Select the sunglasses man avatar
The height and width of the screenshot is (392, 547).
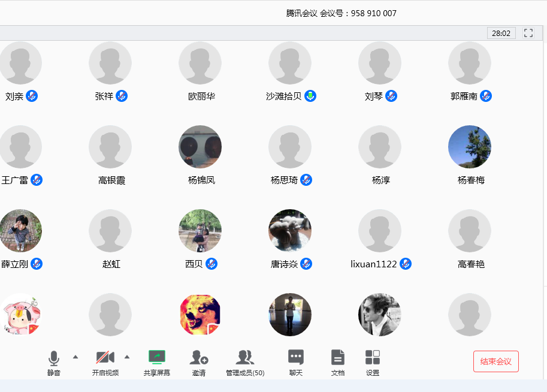click(380, 315)
